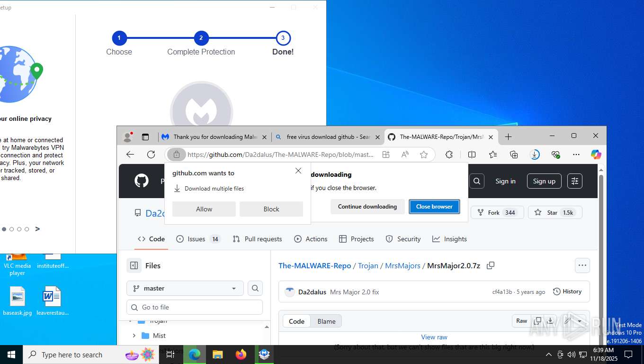Image resolution: width=644 pixels, height=364 pixels.
Task: Open the Issues tab
Action: pos(197,239)
